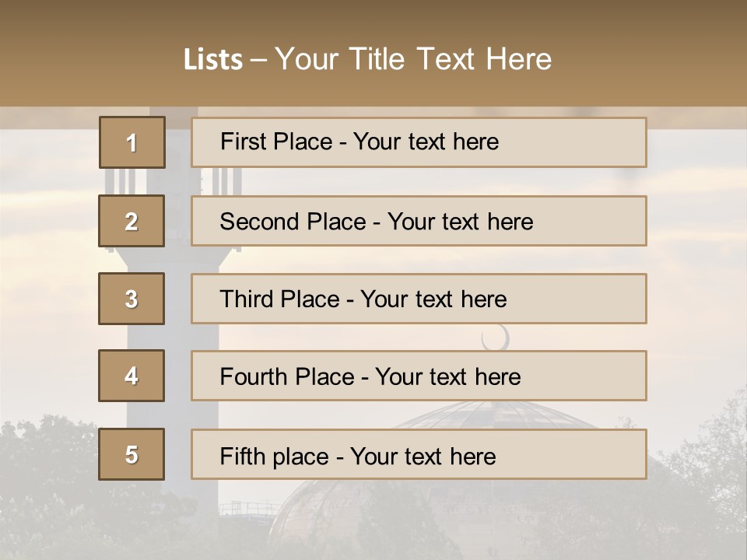
Task: Click the number 3 box
Action: pyautogui.click(x=132, y=299)
